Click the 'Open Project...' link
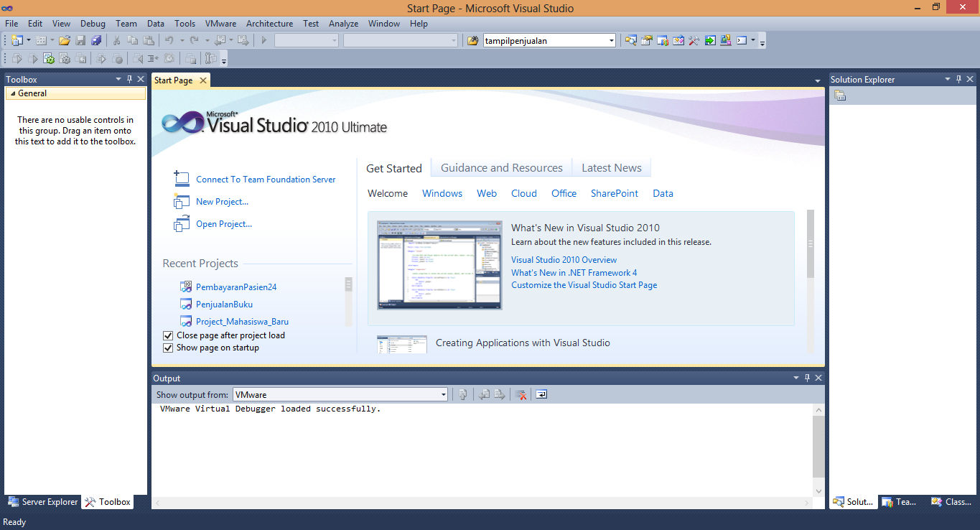980x530 pixels. pos(224,224)
